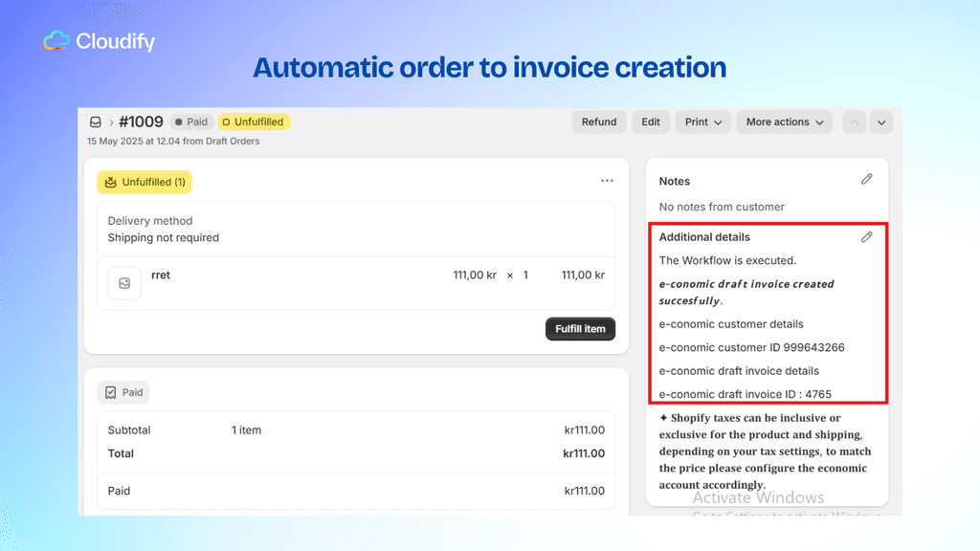Open the three-dot menu on the Unfulfilled card

coord(607,180)
